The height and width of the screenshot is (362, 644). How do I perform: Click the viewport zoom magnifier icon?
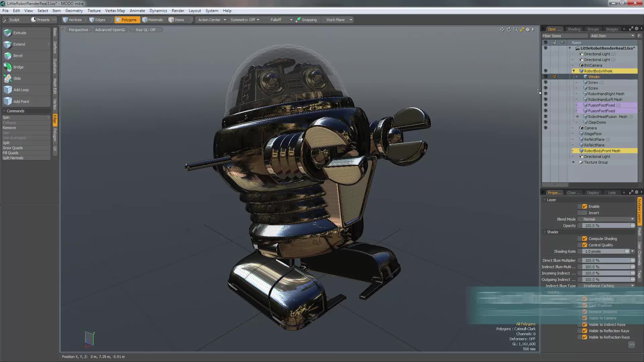click(x=516, y=29)
